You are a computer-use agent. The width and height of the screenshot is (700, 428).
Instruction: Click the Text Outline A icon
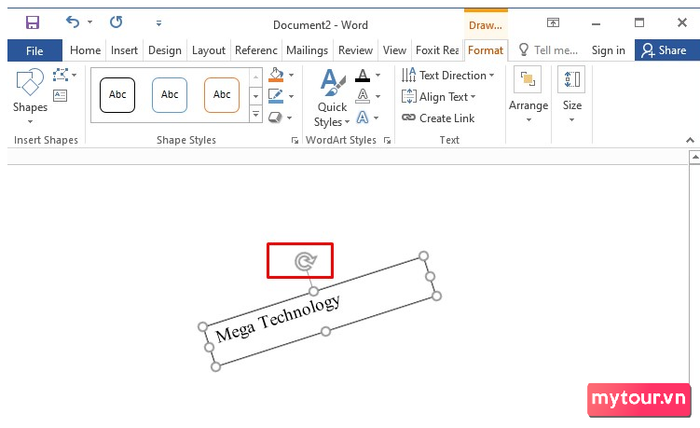362,96
